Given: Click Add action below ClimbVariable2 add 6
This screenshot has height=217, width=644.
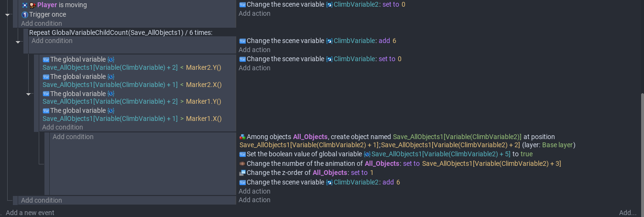Looking at the screenshot, I should coord(254,191).
